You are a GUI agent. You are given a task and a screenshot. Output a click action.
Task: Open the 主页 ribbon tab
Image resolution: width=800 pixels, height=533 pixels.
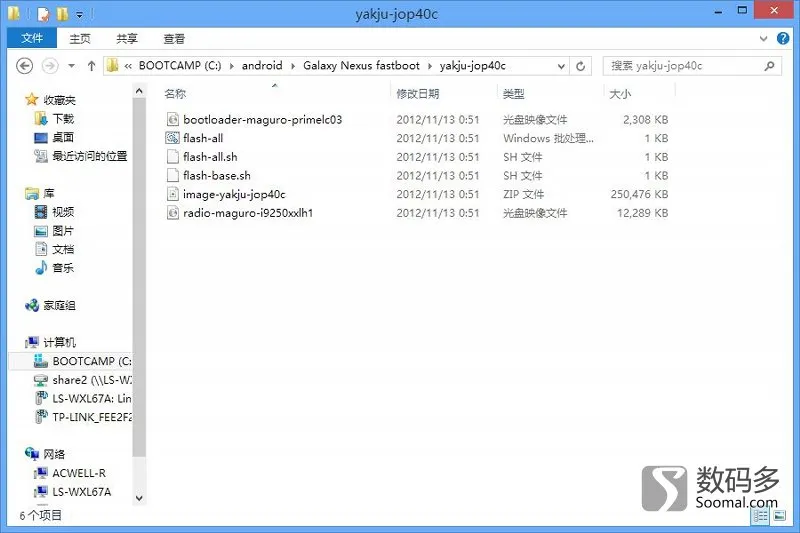coord(80,39)
